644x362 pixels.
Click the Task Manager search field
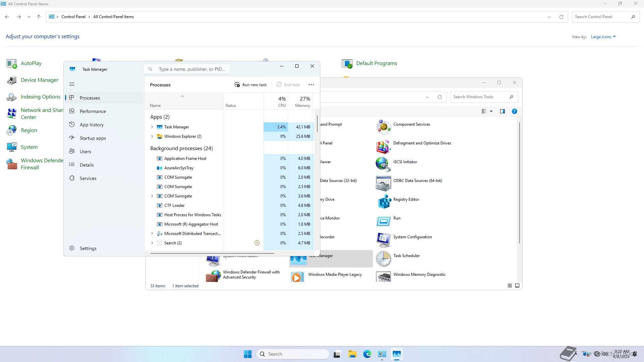tap(192, 69)
